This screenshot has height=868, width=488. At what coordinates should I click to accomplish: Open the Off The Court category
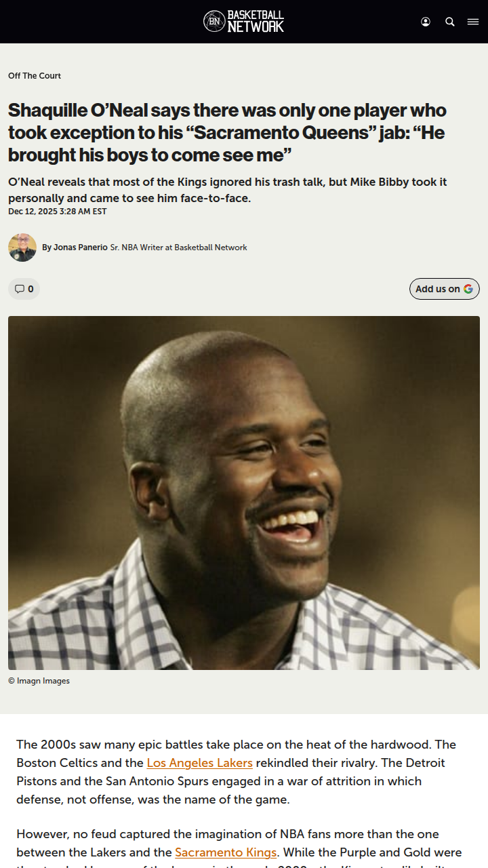point(35,76)
